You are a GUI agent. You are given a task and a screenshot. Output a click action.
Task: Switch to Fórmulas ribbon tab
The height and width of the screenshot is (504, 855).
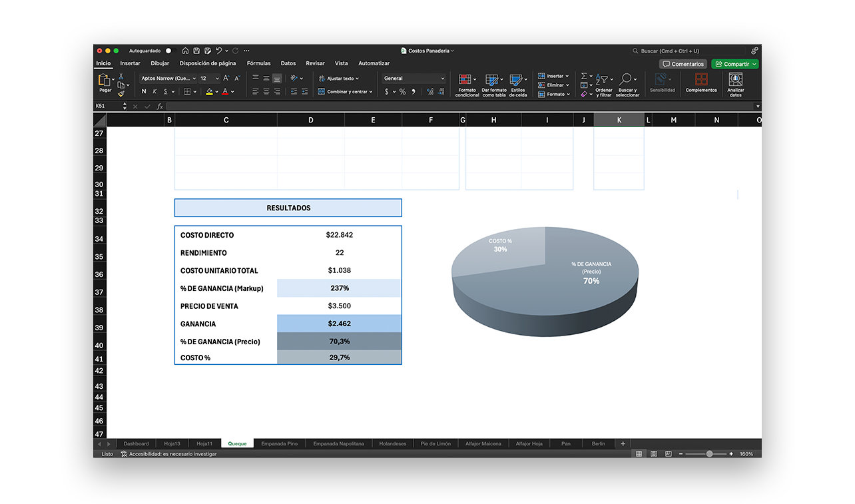(x=259, y=63)
